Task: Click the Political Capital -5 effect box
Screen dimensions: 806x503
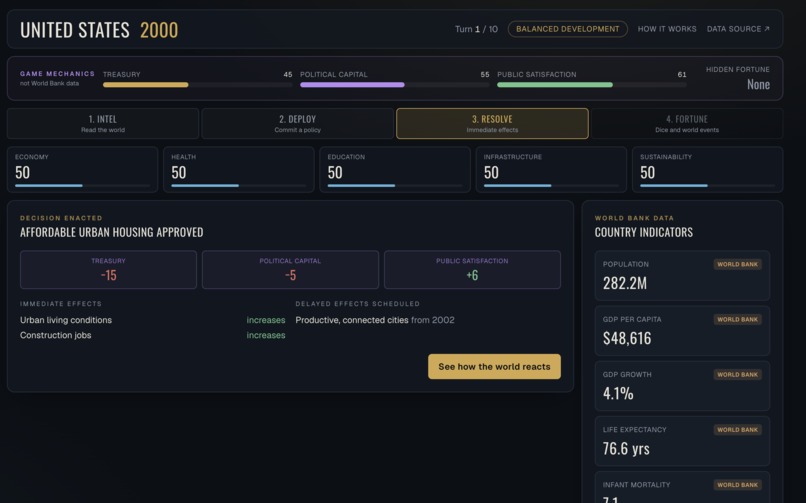Action: [290, 270]
